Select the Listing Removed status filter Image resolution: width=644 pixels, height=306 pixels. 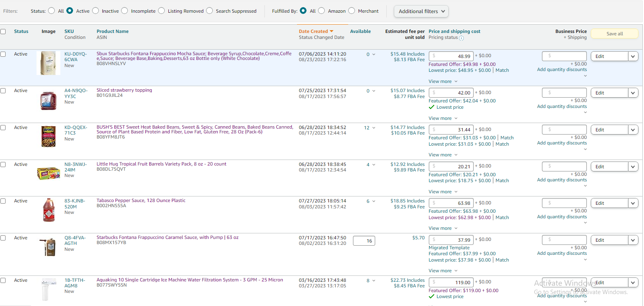click(x=161, y=11)
